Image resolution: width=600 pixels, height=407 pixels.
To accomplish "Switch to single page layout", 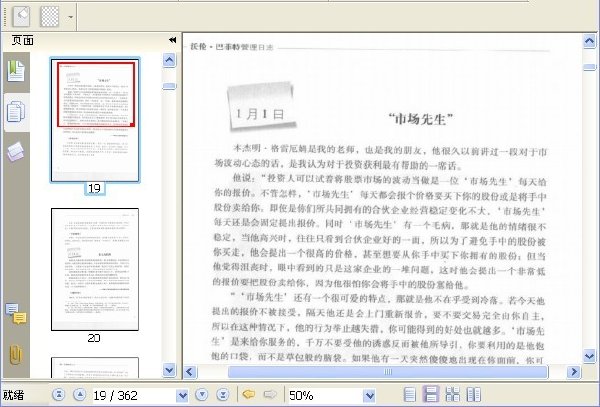I will point(410,394).
